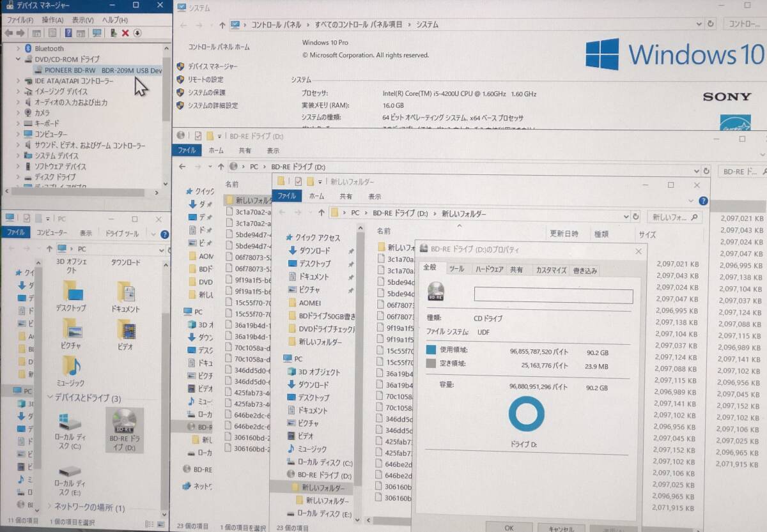Image resolution: width=767 pixels, height=532 pixels.
Task: Expand the ネットワークの場所 (1) group
Action: click(x=50, y=508)
